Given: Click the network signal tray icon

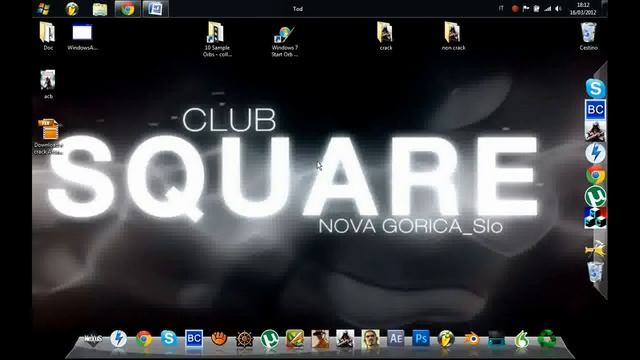Looking at the screenshot, I should click(548, 9).
